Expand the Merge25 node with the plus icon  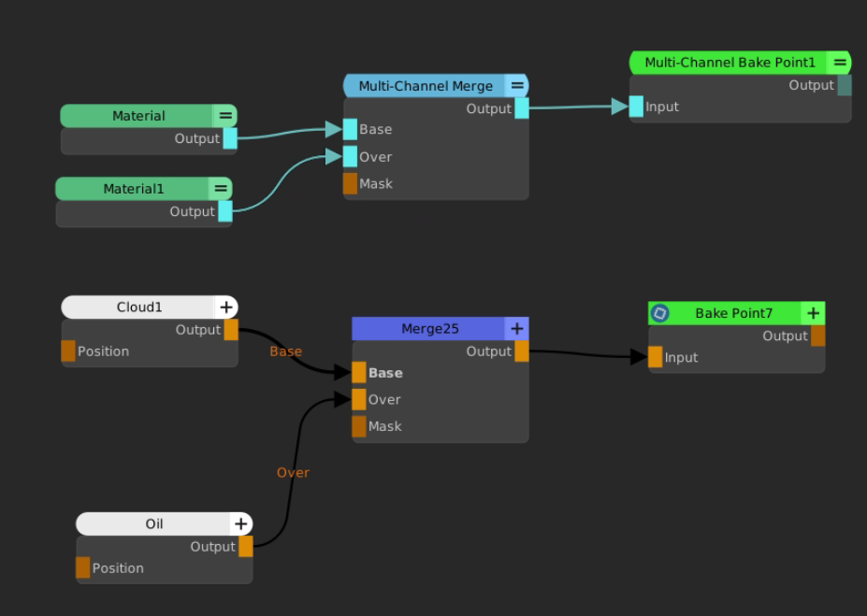(516, 329)
